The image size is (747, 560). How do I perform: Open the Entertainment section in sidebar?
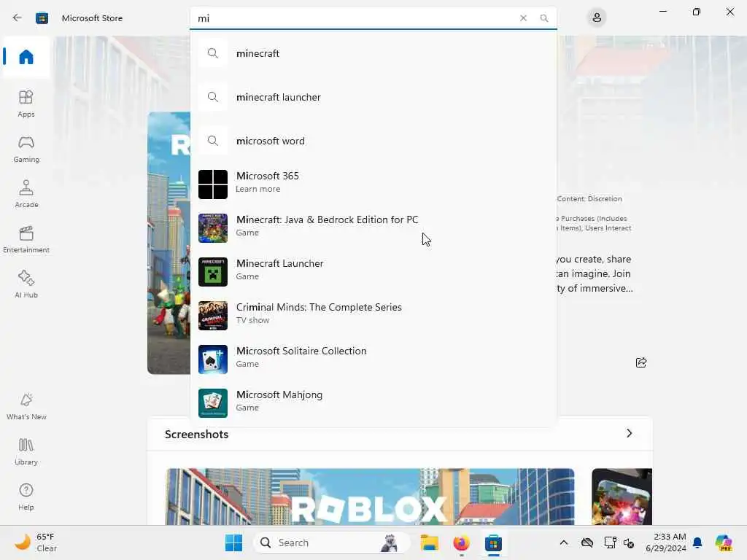pos(26,239)
